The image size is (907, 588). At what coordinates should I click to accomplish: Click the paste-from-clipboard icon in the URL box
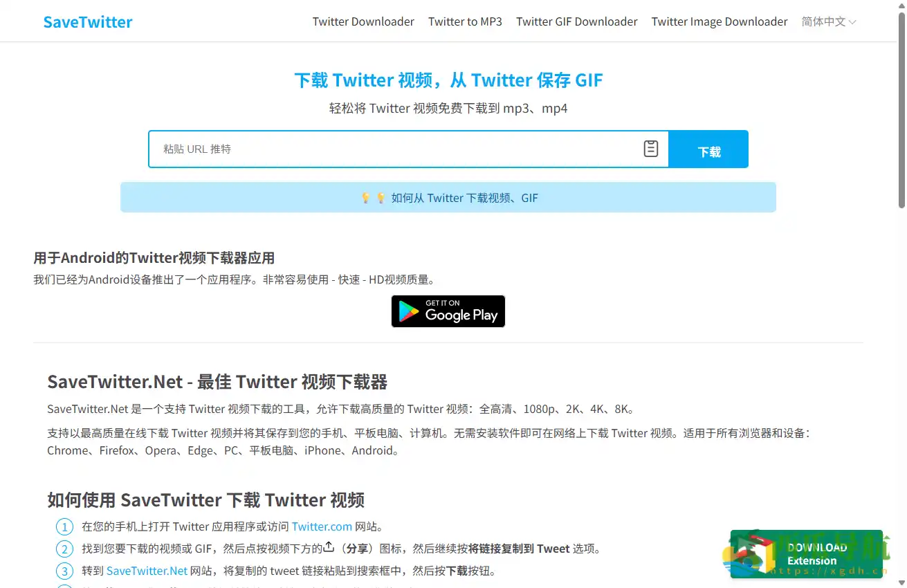[650, 149]
